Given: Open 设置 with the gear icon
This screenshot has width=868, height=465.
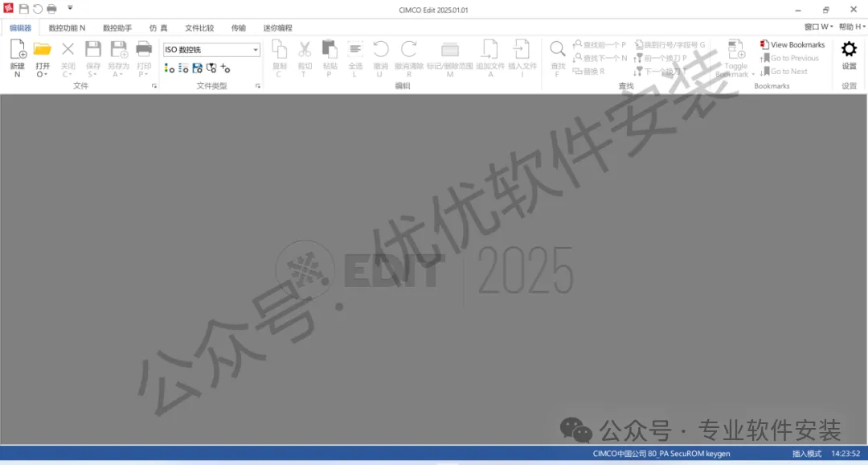Looking at the screenshot, I should 850,49.
